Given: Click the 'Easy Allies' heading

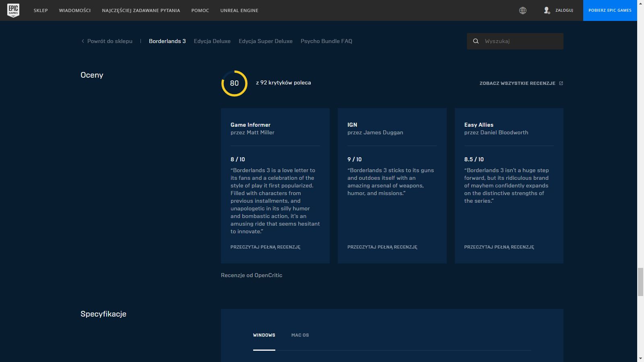Looking at the screenshot, I should click(x=479, y=125).
